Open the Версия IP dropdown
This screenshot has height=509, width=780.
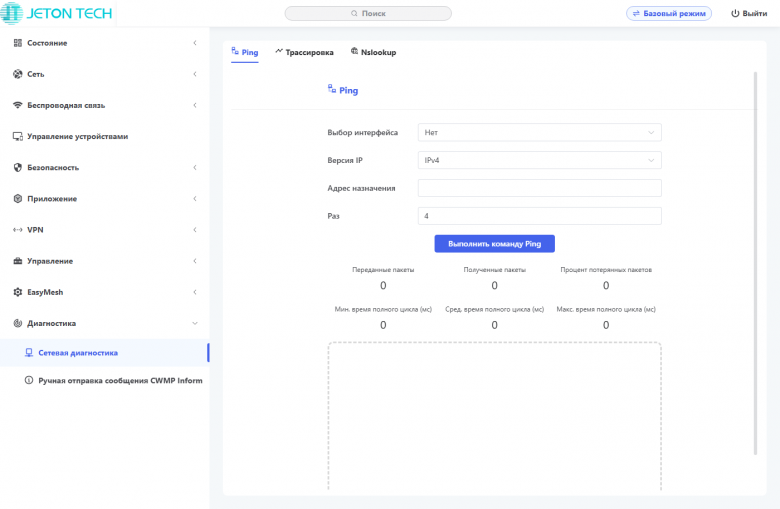click(539, 160)
